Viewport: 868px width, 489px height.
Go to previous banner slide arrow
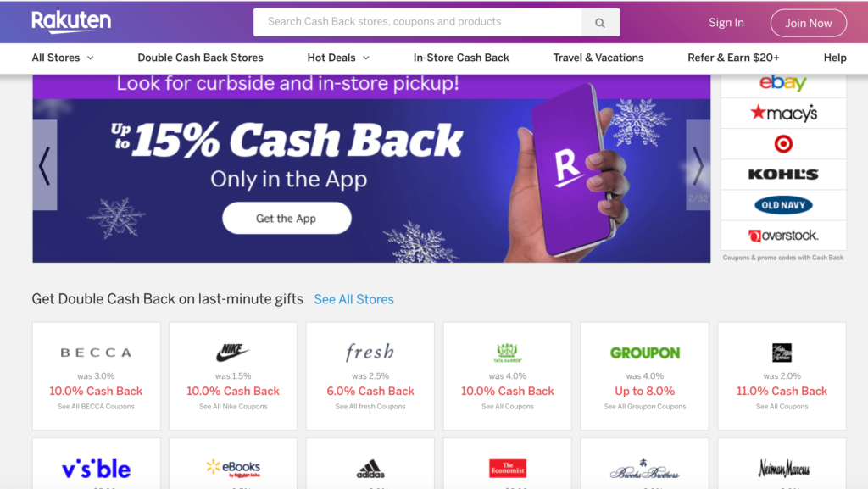45,165
